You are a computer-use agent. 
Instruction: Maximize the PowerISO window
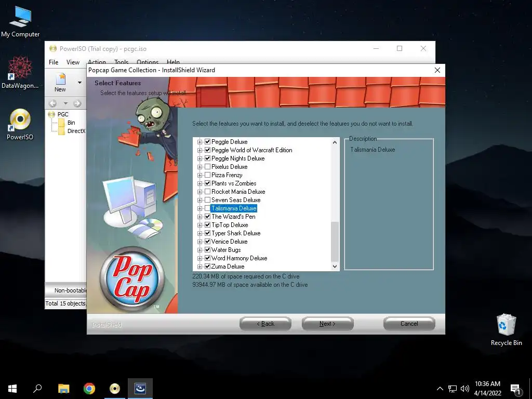click(x=400, y=48)
